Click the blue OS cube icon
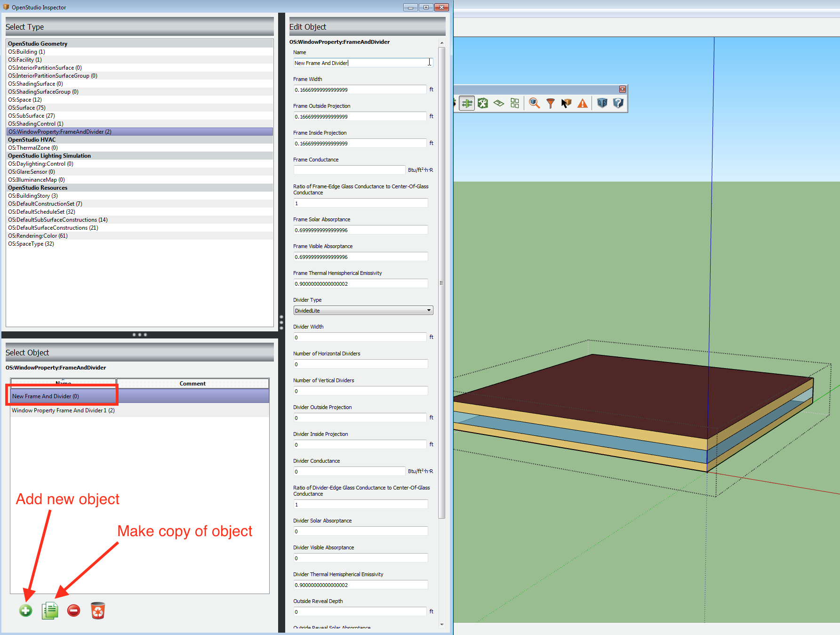The width and height of the screenshot is (840, 635). (x=602, y=103)
